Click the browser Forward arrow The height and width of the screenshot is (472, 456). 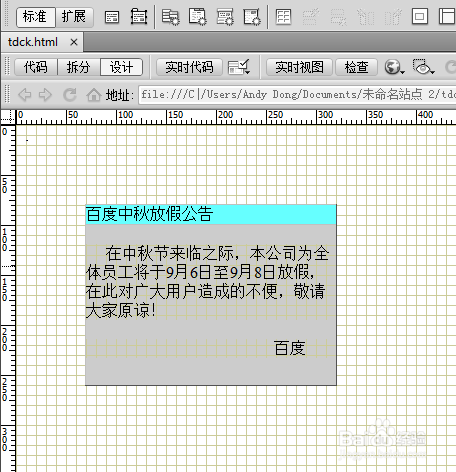45,95
